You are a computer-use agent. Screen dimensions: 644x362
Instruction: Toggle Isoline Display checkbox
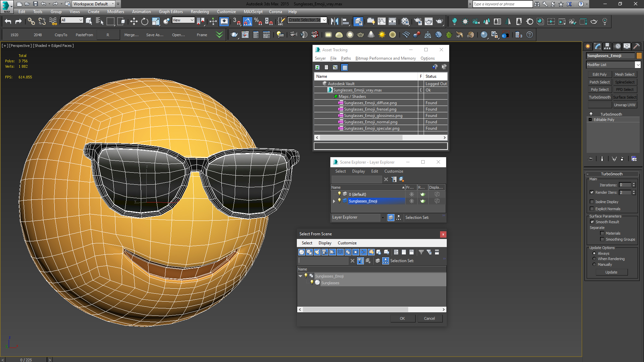click(x=592, y=201)
